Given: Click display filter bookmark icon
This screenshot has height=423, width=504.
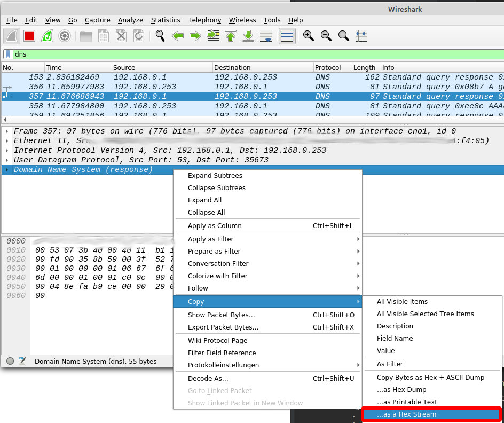Looking at the screenshot, I should pos(8,54).
